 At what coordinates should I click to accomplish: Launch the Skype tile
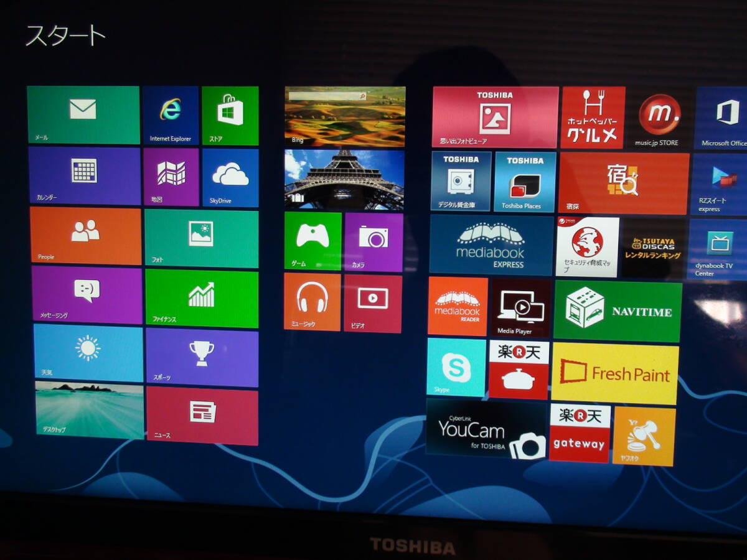click(456, 367)
